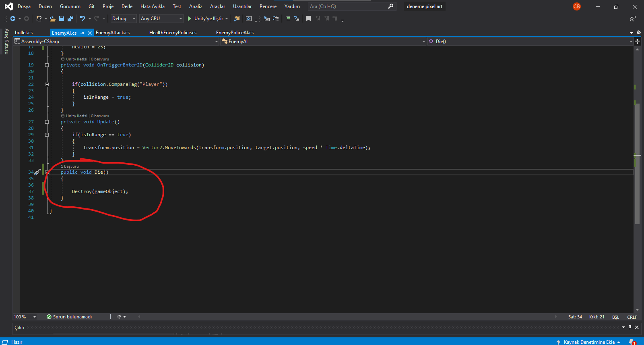Open the EnemyAI class dropdown

click(x=323, y=42)
